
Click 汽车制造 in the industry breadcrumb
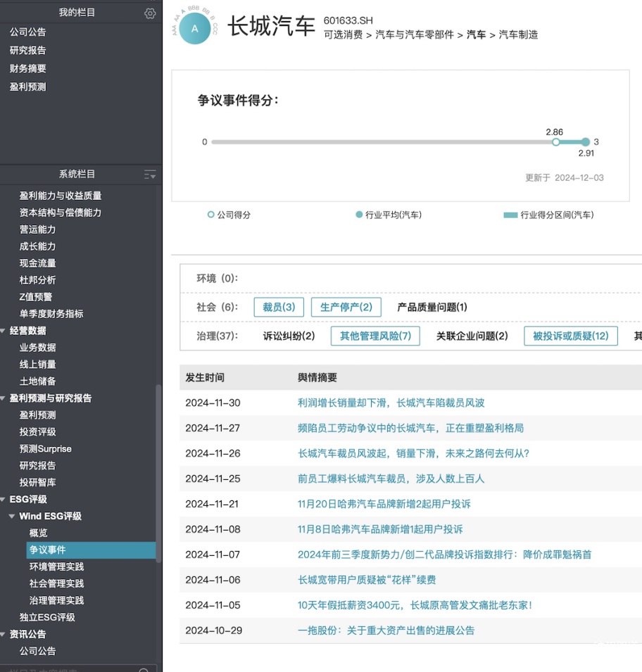pyautogui.click(x=518, y=34)
